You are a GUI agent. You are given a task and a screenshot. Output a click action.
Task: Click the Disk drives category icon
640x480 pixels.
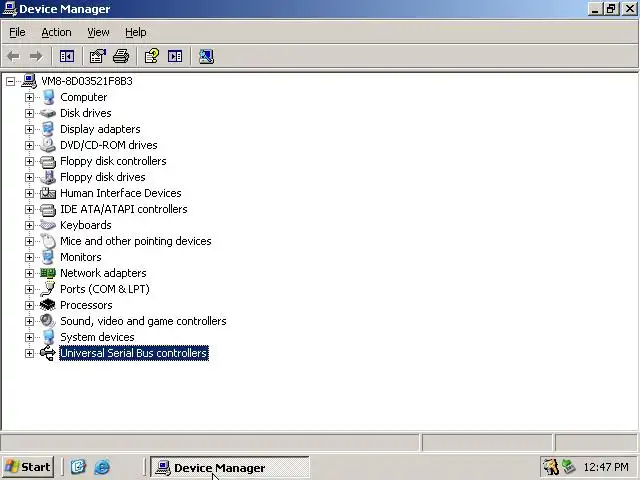pyautogui.click(x=48, y=113)
